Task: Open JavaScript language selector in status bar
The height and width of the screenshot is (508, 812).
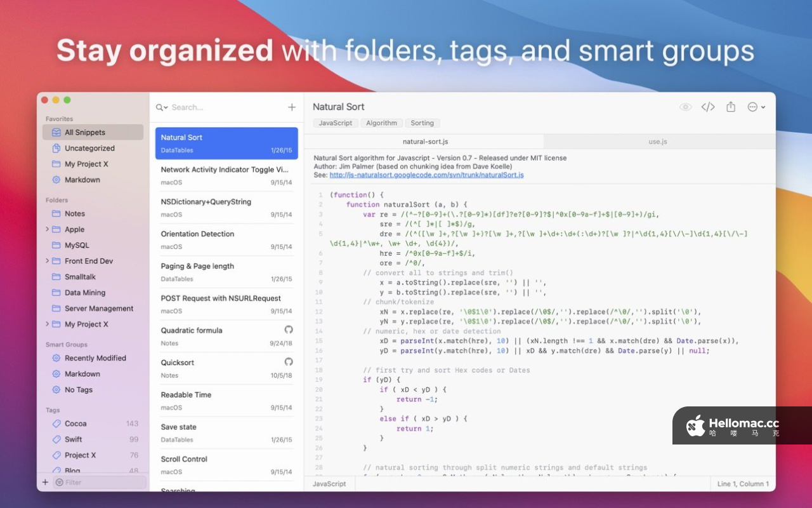Action: (329, 484)
